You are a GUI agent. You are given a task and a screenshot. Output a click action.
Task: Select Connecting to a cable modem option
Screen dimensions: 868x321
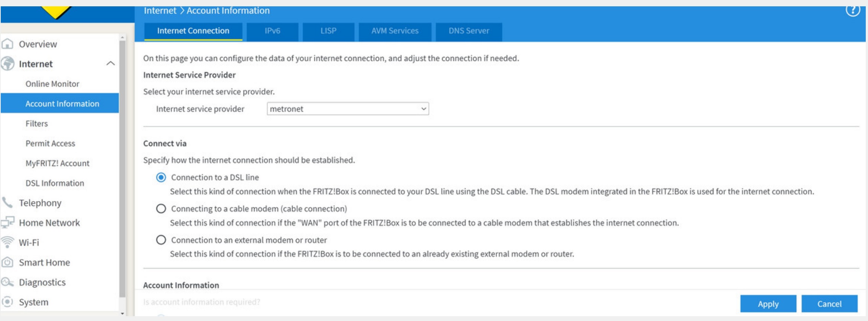pyautogui.click(x=161, y=208)
